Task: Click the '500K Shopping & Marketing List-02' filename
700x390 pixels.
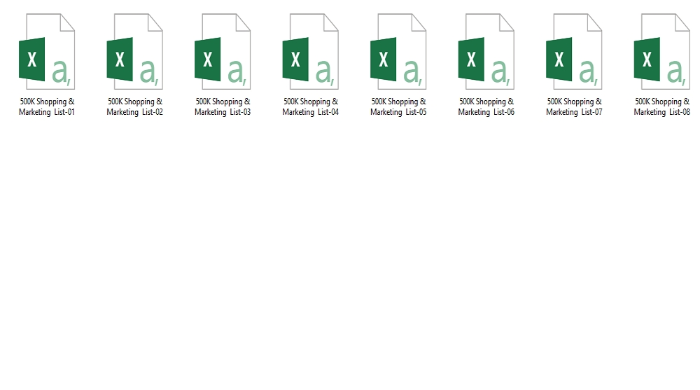Action: [x=135, y=107]
